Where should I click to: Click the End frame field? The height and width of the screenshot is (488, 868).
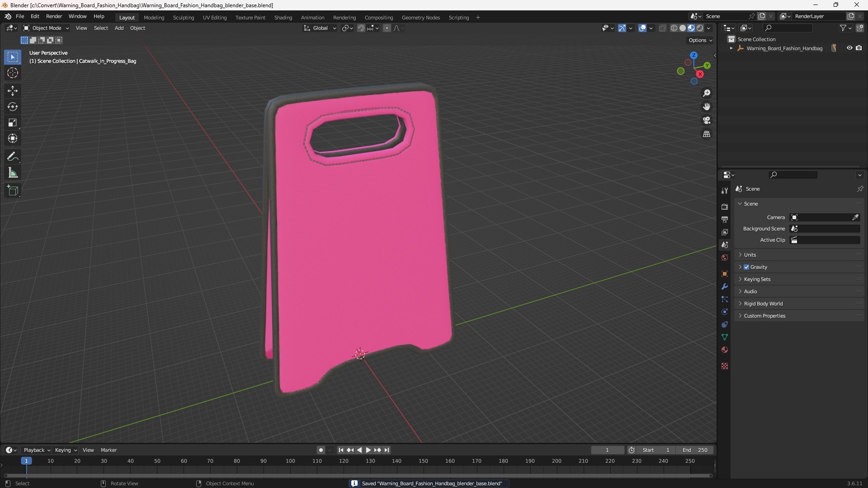tap(695, 450)
